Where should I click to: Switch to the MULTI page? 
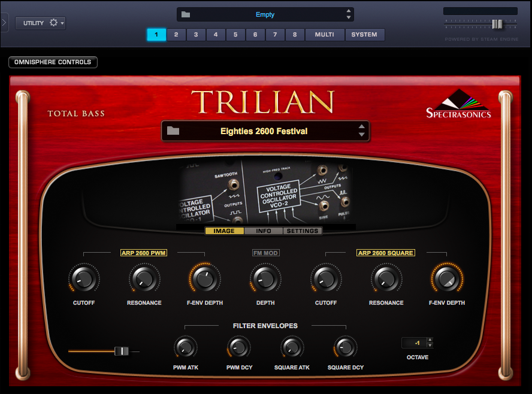point(325,35)
